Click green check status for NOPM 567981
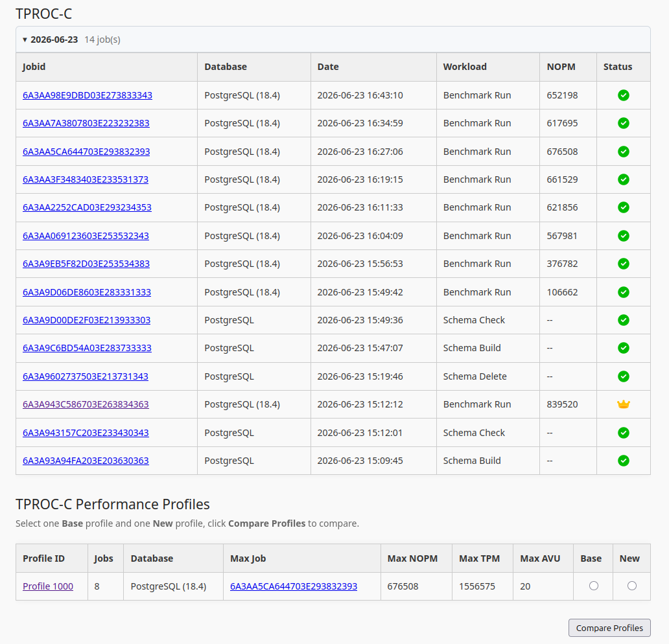 click(624, 236)
